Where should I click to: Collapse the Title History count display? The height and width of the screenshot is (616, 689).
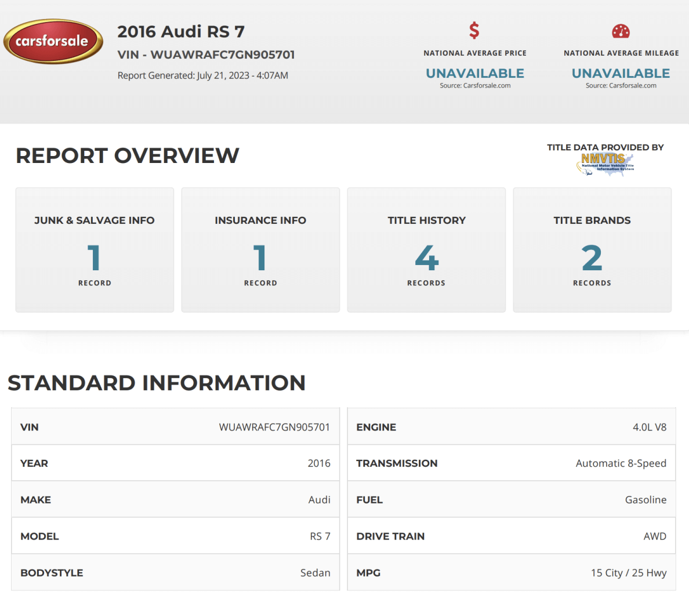click(426, 259)
